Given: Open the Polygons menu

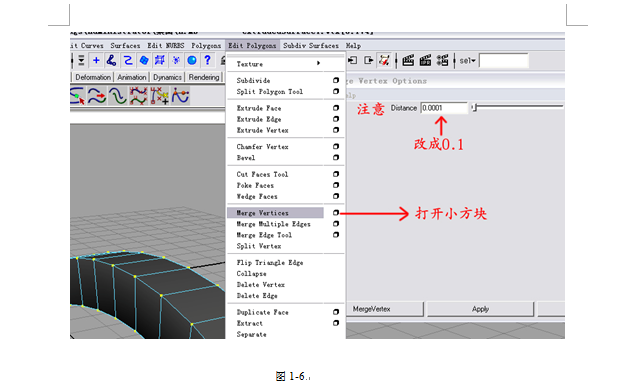Looking at the screenshot, I should tap(206, 46).
